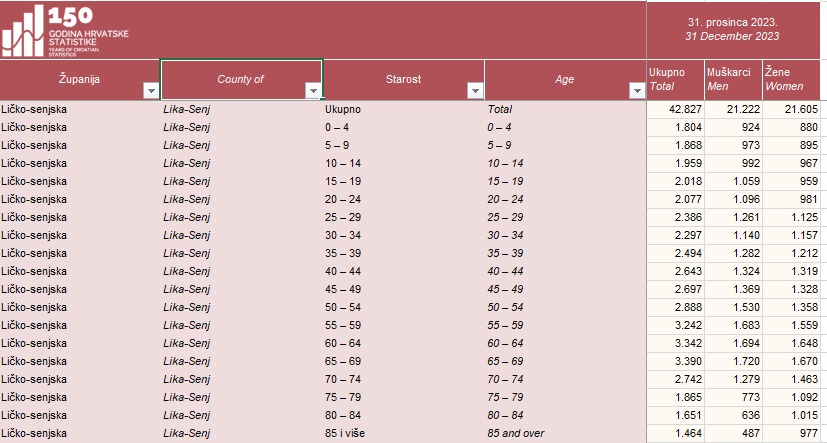This screenshot has width=827, height=443.
Task: Select the County of header cell
Action: pos(241,80)
